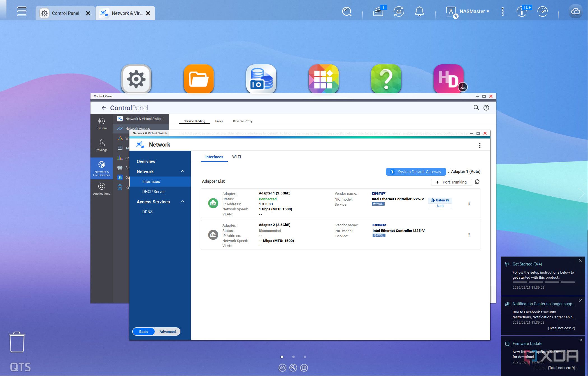This screenshot has height=376, width=588.
Task: Open the desktop search magnifier icon
Action: pos(347,12)
